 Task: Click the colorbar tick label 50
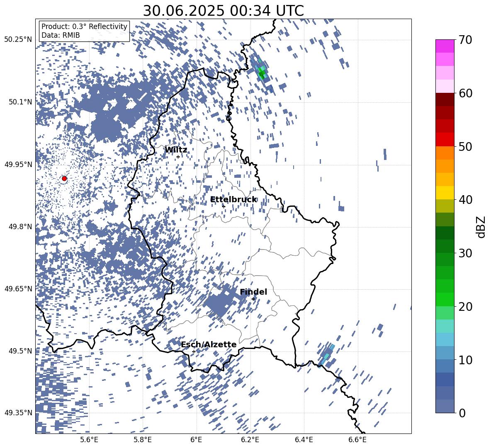pos(466,146)
